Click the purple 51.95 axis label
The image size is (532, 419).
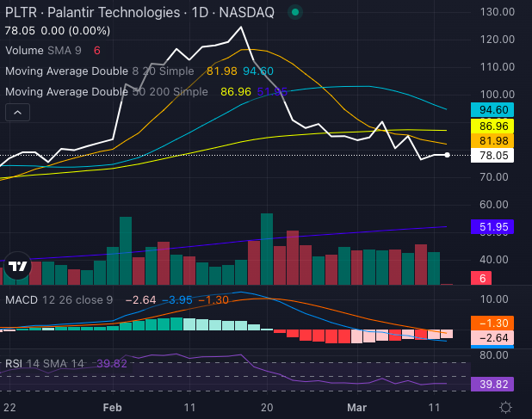pyautogui.click(x=494, y=227)
